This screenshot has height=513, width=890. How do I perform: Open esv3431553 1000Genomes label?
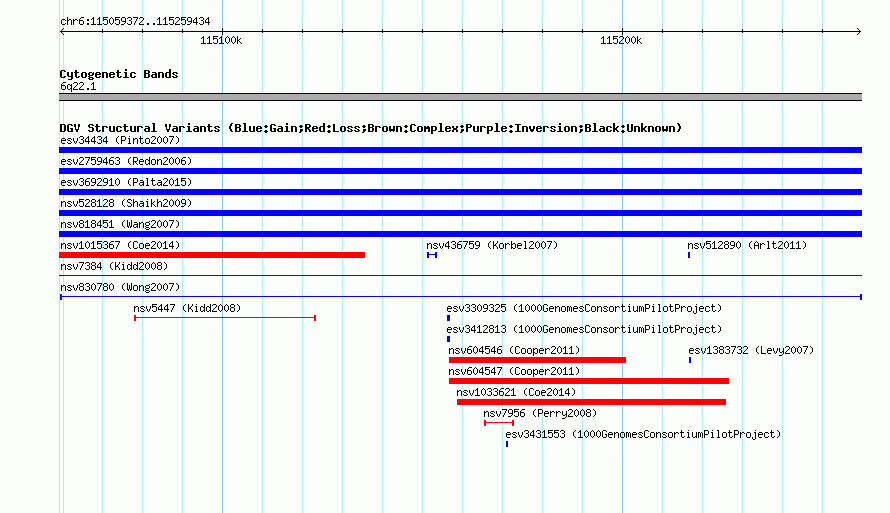tap(643, 434)
